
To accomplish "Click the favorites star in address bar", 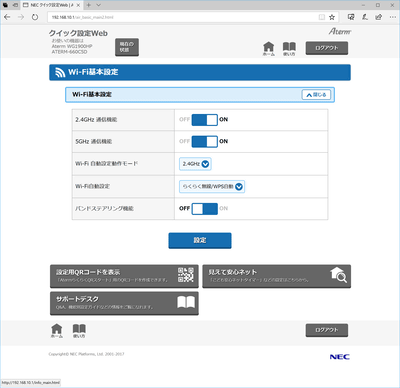I will 332,17.
